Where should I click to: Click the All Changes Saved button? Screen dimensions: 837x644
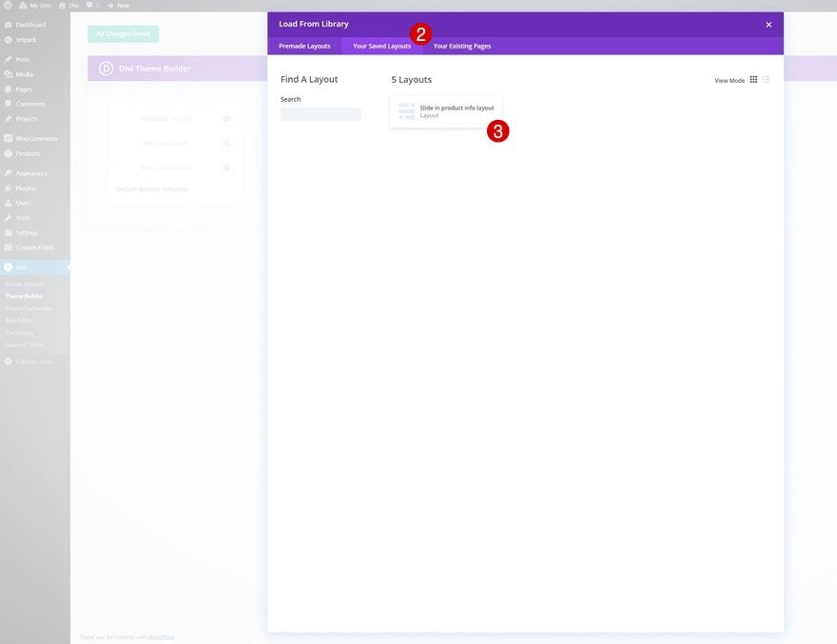pos(124,33)
